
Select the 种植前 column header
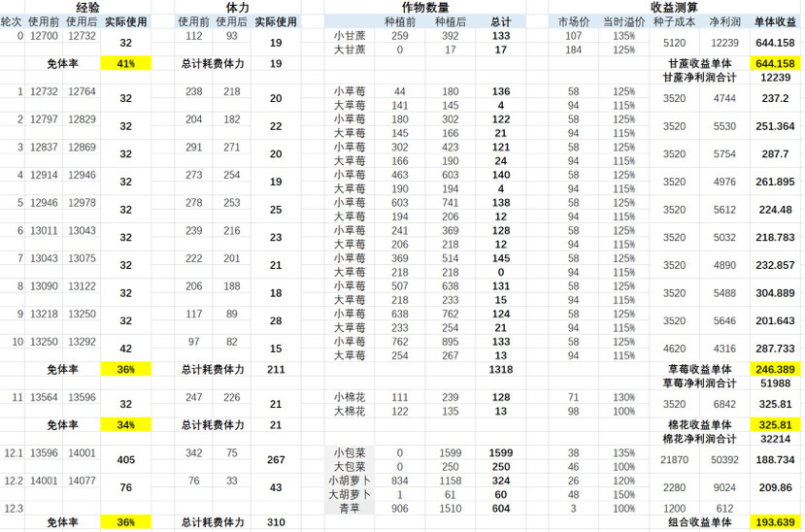(x=400, y=22)
